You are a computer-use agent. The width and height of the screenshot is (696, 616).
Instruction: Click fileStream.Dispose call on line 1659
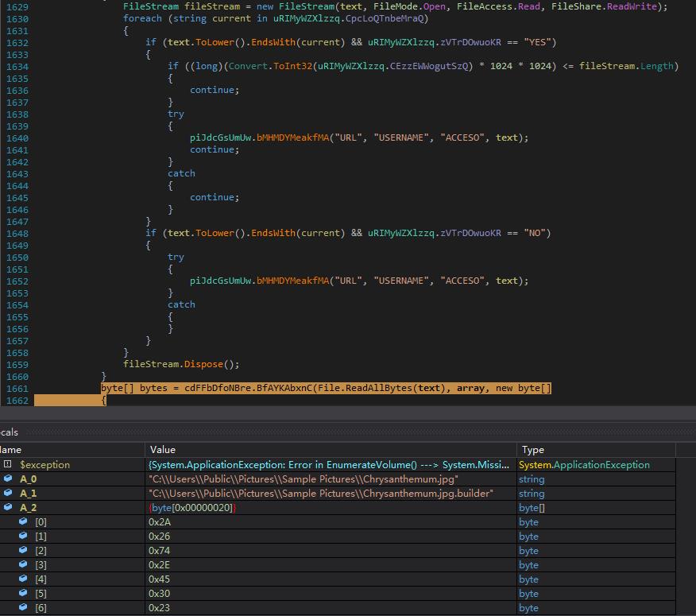pyautogui.click(x=181, y=364)
